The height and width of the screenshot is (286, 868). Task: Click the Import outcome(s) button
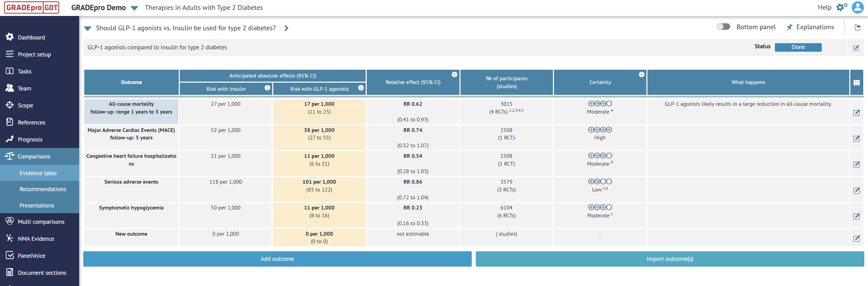coord(670,259)
